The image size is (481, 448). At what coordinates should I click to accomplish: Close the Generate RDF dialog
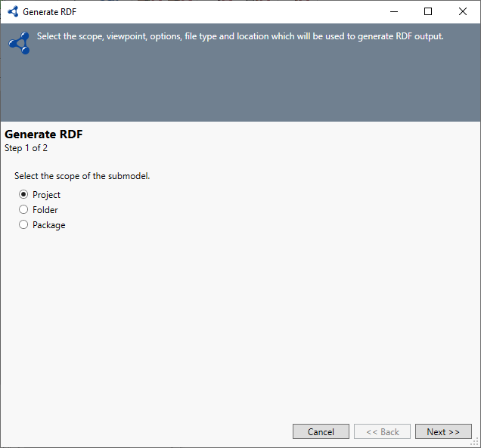point(463,11)
